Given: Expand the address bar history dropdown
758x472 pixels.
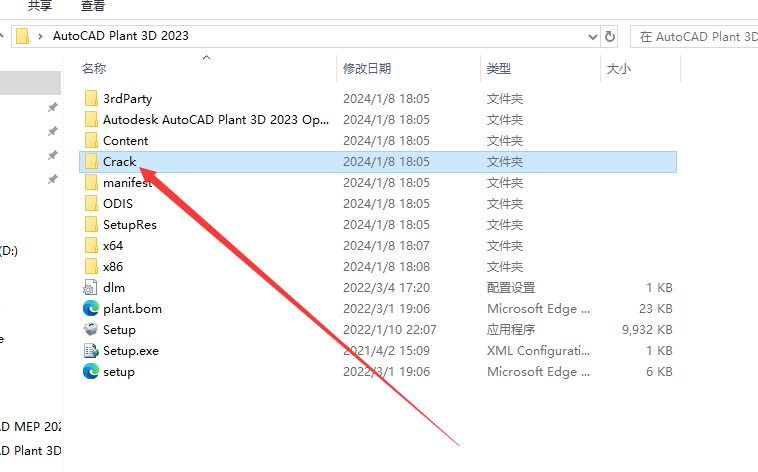Looking at the screenshot, I should [593, 37].
